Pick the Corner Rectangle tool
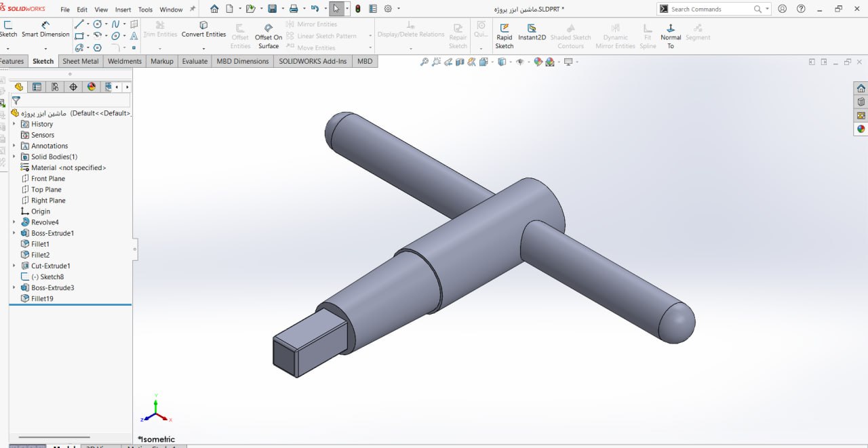Image resolution: width=868 pixels, height=448 pixels. 79,36
